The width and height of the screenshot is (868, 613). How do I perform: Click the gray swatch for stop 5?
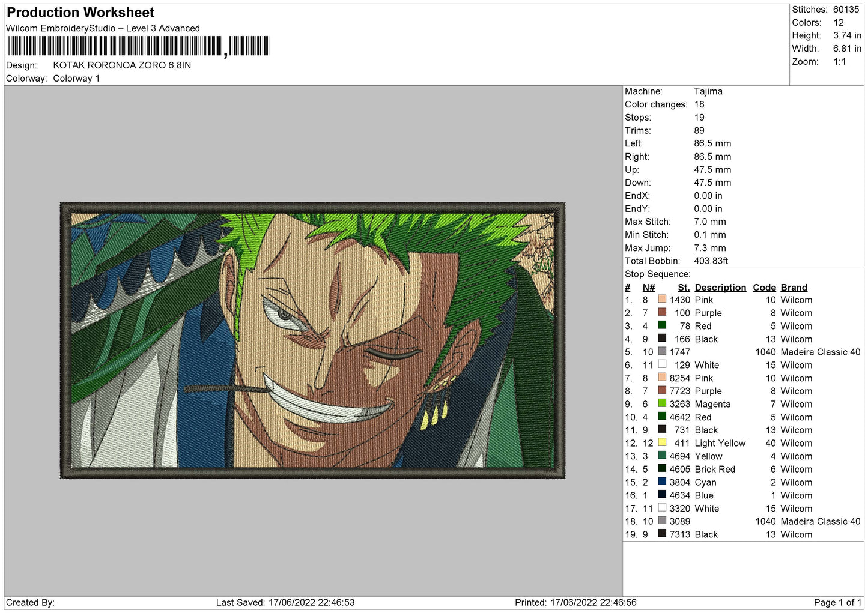click(662, 351)
